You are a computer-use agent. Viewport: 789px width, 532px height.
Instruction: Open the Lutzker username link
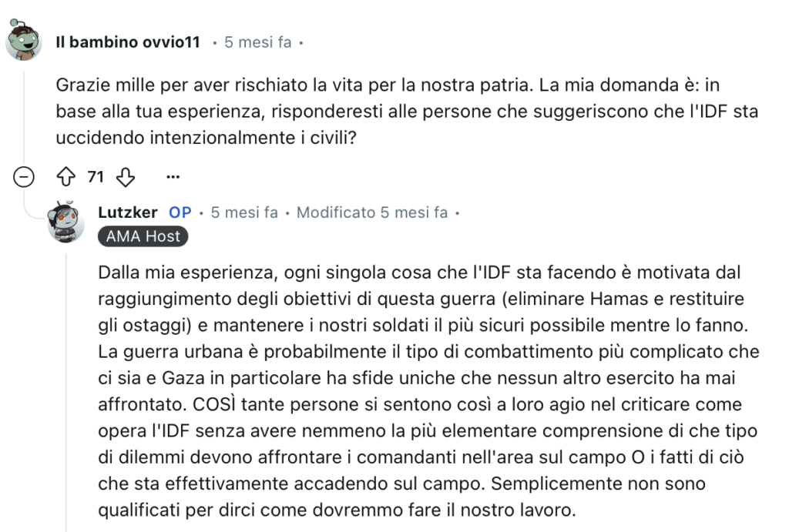pos(128,212)
